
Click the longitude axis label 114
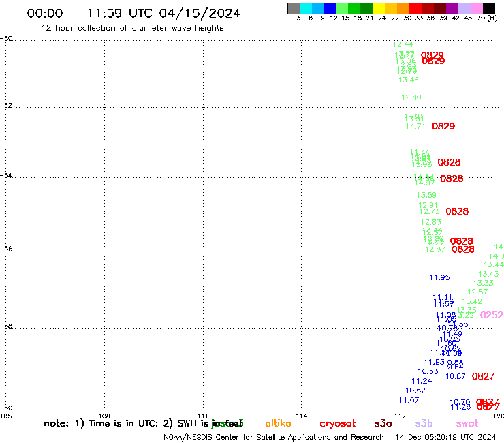[301, 416]
